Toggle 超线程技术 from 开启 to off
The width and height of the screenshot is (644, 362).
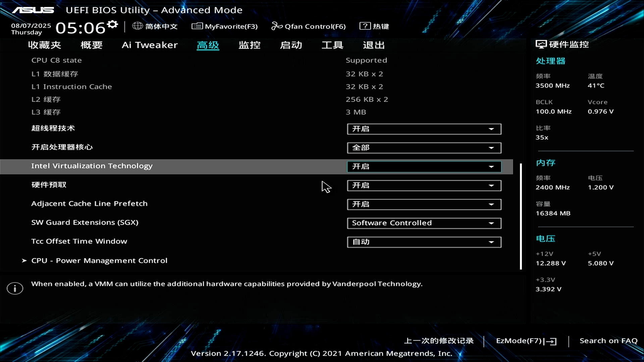pyautogui.click(x=424, y=129)
